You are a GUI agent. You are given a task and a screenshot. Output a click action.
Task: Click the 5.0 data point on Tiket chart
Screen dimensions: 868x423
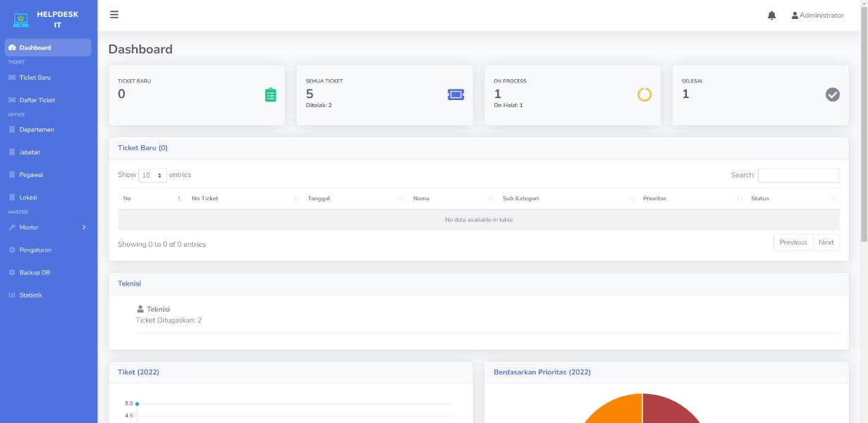(137, 404)
